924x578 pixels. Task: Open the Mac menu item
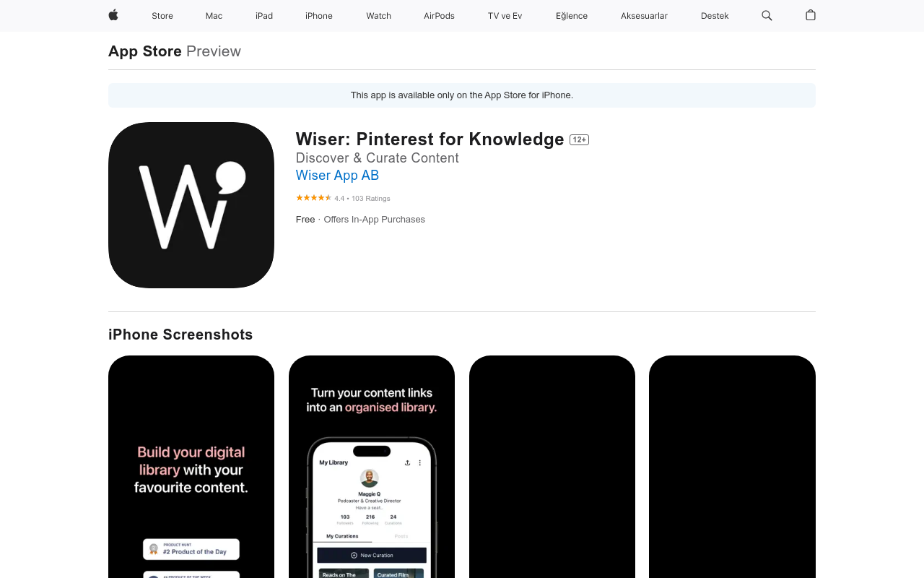[x=214, y=16]
